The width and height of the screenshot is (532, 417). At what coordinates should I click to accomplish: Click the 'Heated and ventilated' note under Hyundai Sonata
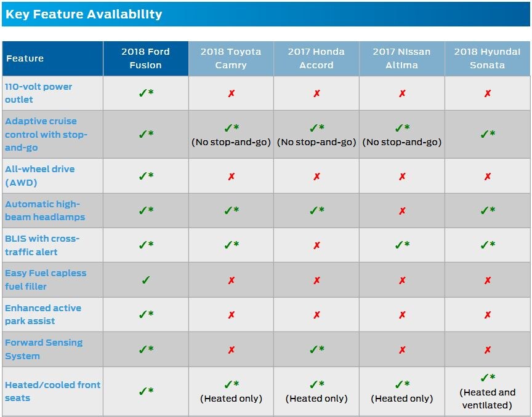point(488,399)
